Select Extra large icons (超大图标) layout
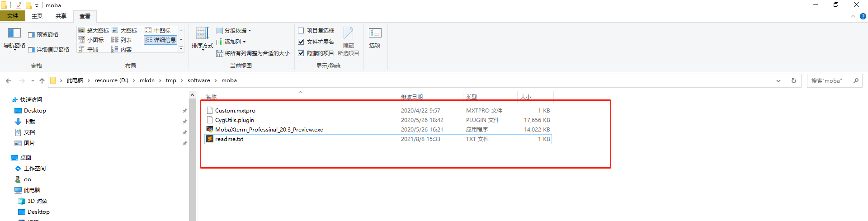Viewport: 868px width, 221px height. pos(94,30)
